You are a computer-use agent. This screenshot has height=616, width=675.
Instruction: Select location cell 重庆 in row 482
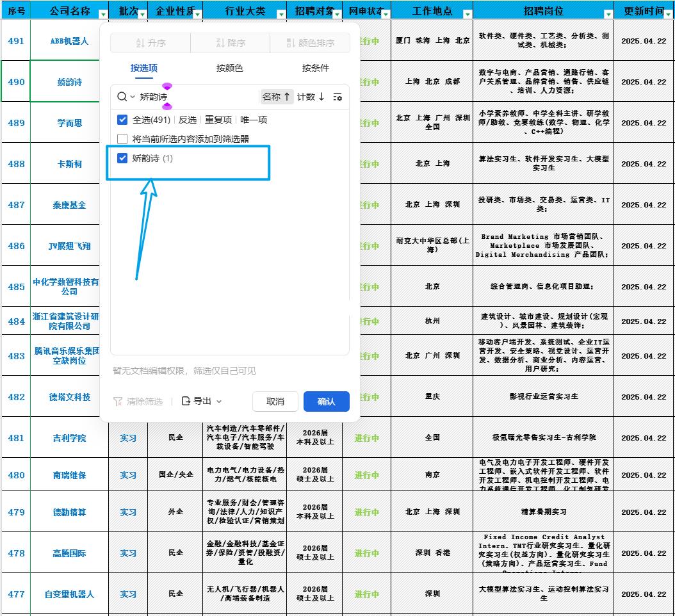click(x=432, y=396)
